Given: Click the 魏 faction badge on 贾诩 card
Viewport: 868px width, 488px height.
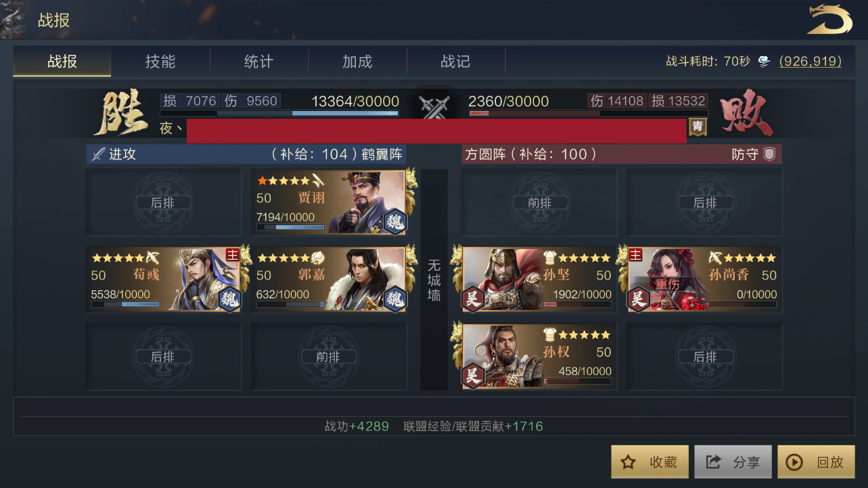Looking at the screenshot, I should pyautogui.click(x=394, y=222).
